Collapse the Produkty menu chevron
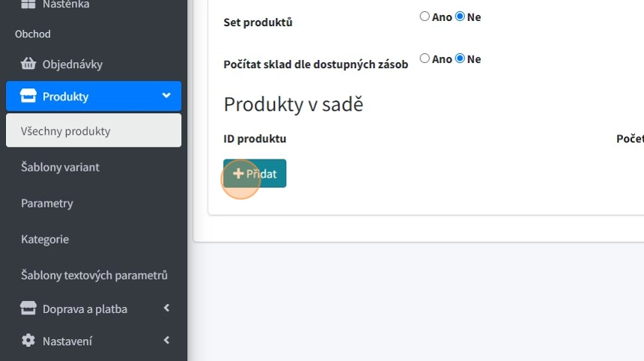This screenshot has height=361, width=644. [166, 96]
